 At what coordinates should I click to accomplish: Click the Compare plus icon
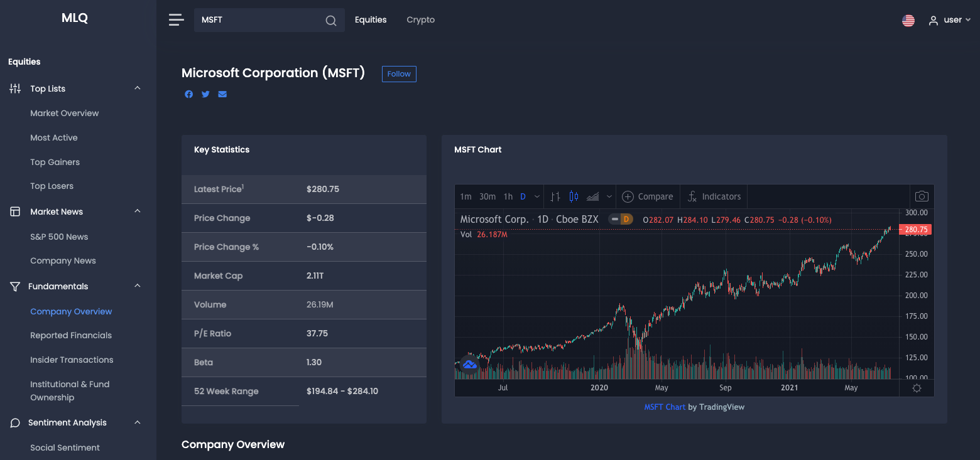coord(628,196)
